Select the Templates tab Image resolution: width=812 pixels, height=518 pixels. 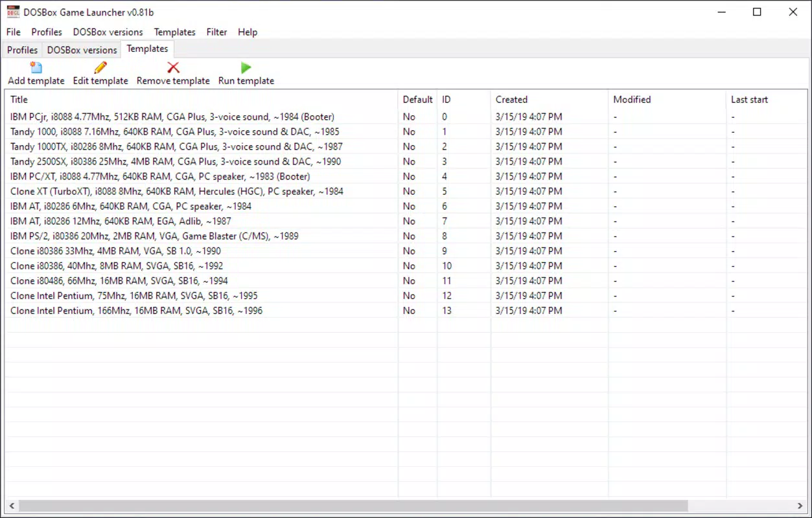pyautogui.click(x=147, y=49)
